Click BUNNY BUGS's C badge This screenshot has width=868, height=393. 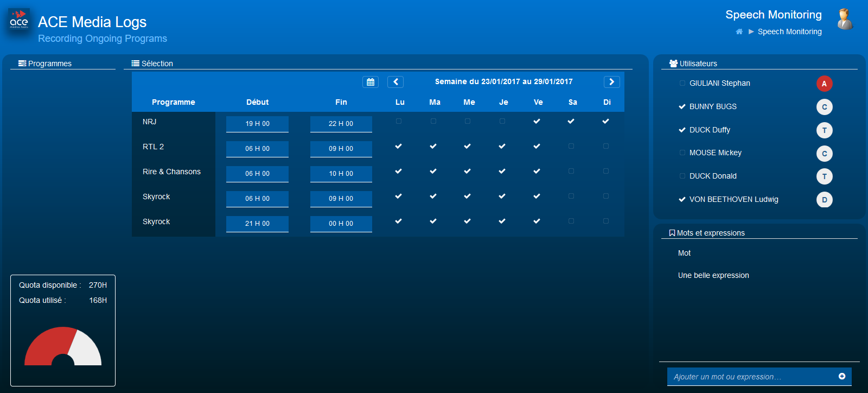click(x=825, y=107)
